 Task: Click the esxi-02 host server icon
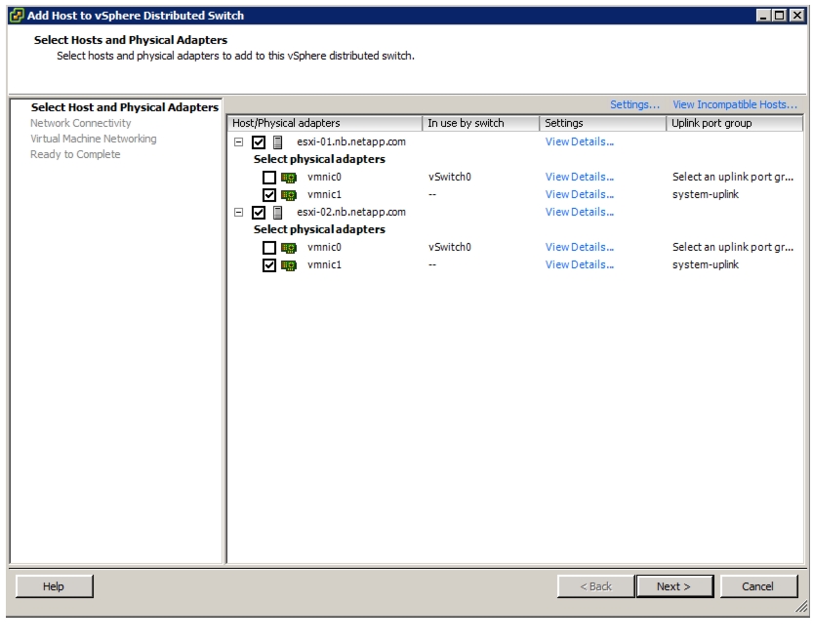click(277, 213)
